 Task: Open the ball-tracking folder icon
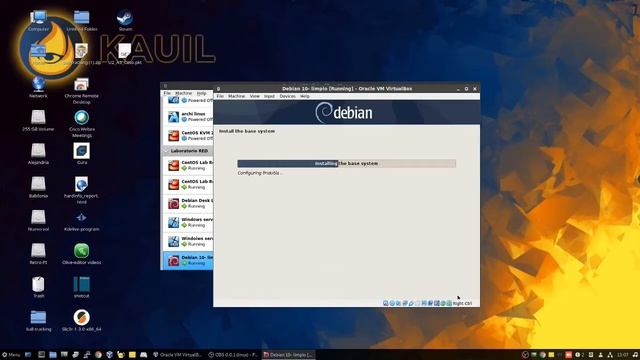pos(38,321)
